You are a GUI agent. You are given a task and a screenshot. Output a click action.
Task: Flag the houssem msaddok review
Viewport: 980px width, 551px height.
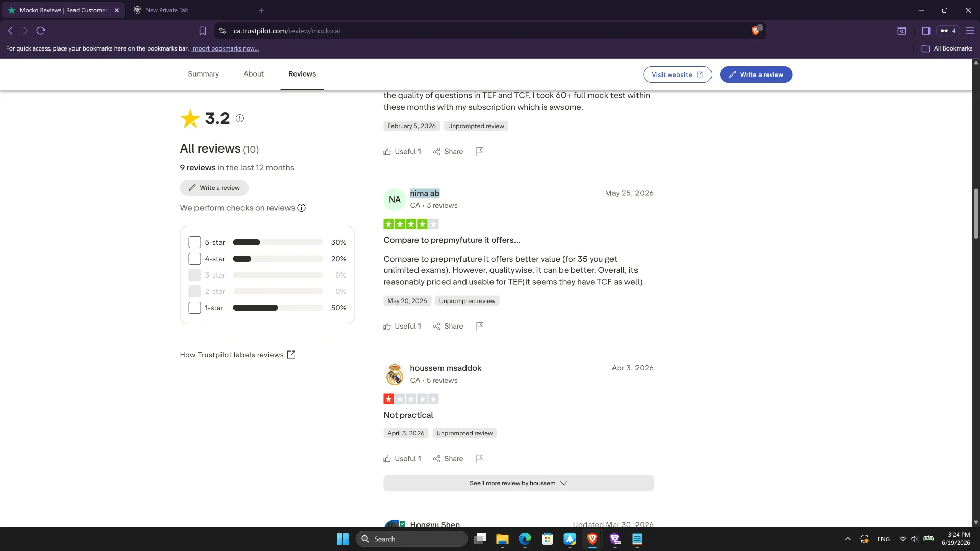(x=479, y=459)
